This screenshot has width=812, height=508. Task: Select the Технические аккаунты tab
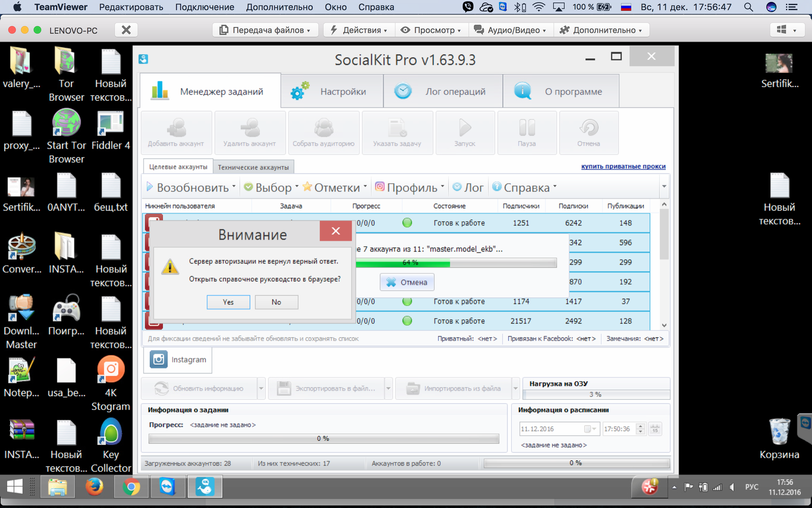click(x=253, y=167)
